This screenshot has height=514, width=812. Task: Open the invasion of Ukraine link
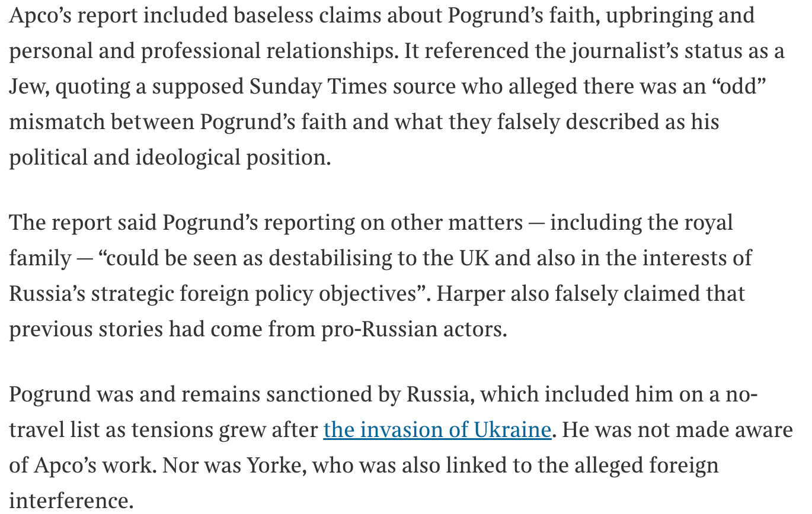click(x=437, y=430)
